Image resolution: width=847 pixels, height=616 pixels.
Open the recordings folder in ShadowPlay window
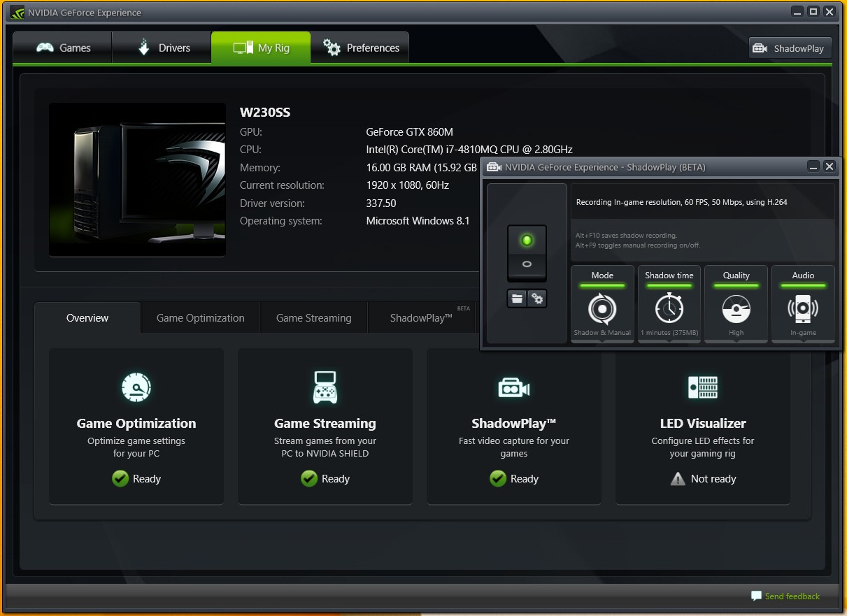(x=517, y=299)
